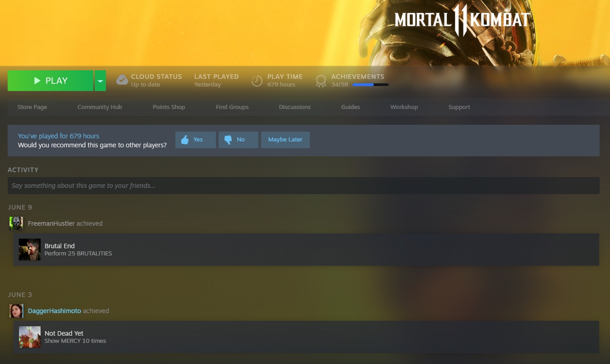The width and height of the screenshot is (610, 364).
Task: Click the activity message input field
Action: point(303,186)
